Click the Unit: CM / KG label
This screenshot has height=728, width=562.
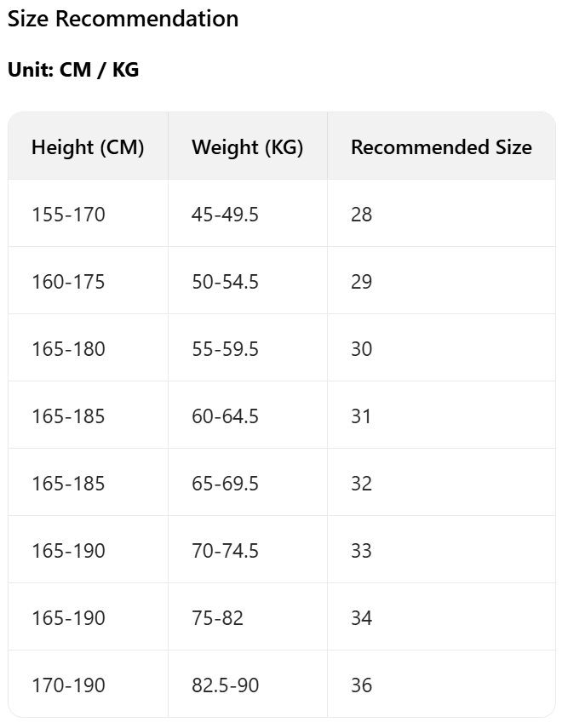73,70
